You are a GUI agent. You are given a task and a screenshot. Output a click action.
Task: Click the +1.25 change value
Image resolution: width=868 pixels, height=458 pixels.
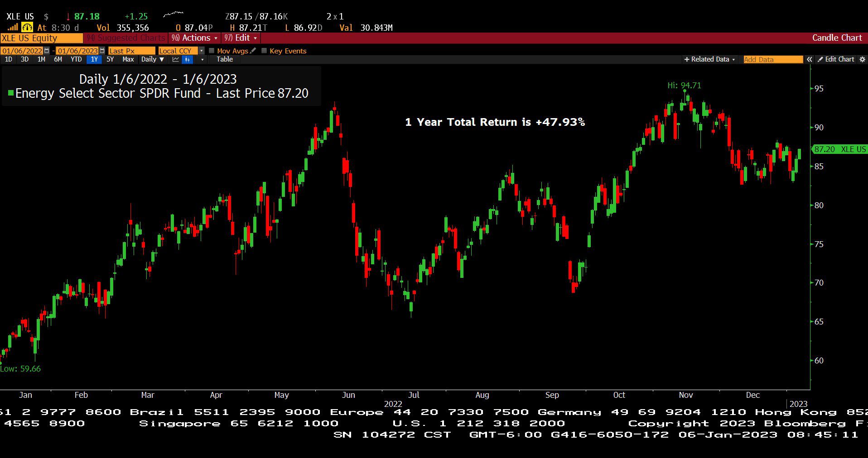(136, 17)
